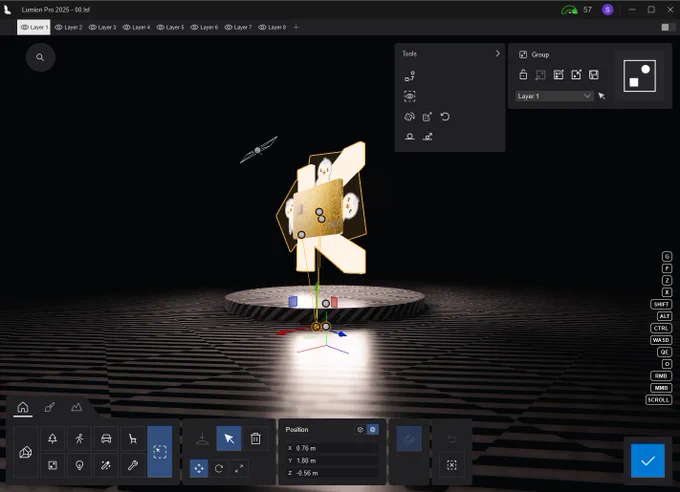Click the select-by-layer cursor icon
This screenshot has width=680, height=492.
point(602,96)
